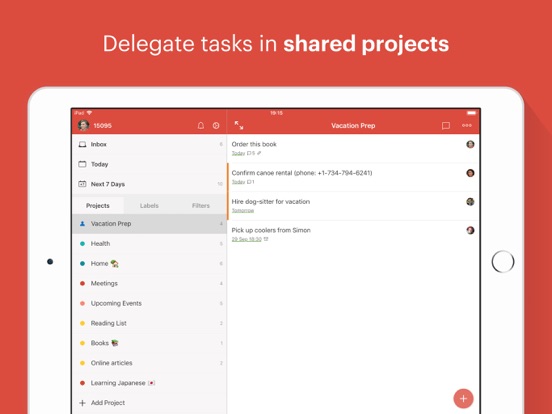
Task: Click assignee avatar on Pick up coolers task
Action: 470,230
